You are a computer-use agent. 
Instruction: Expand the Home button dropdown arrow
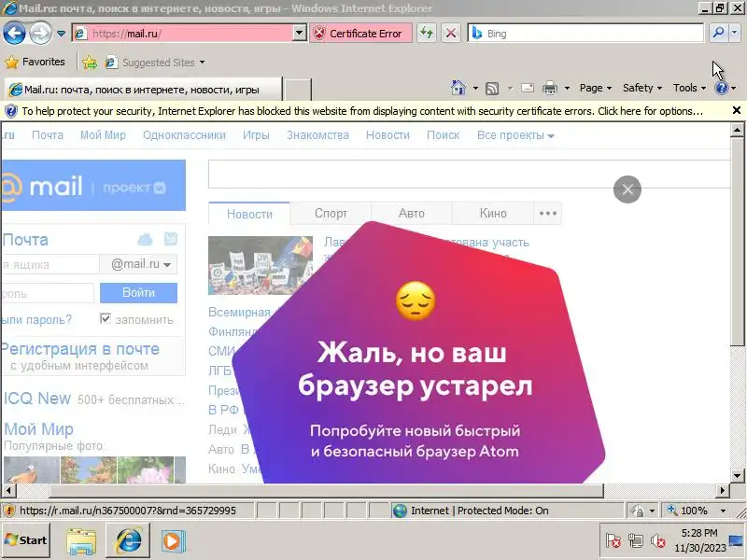[475, 88]
